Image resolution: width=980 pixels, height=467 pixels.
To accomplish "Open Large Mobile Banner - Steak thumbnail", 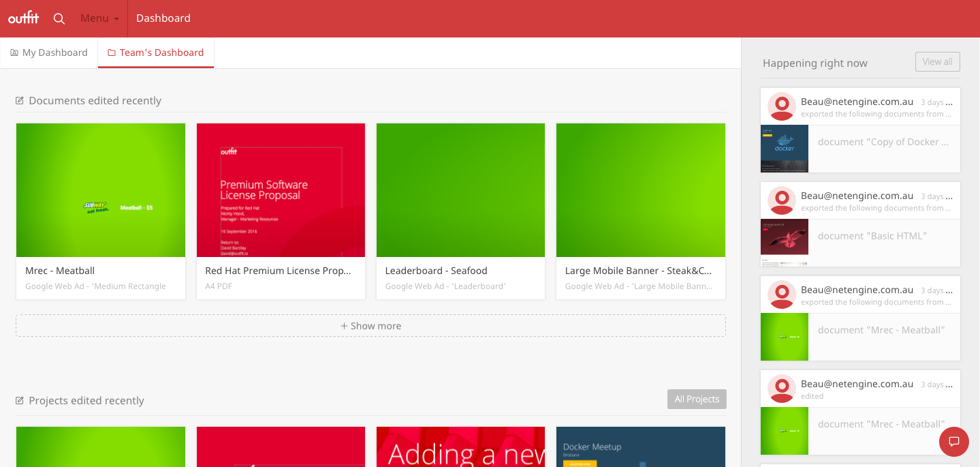I will click(641, 190).
